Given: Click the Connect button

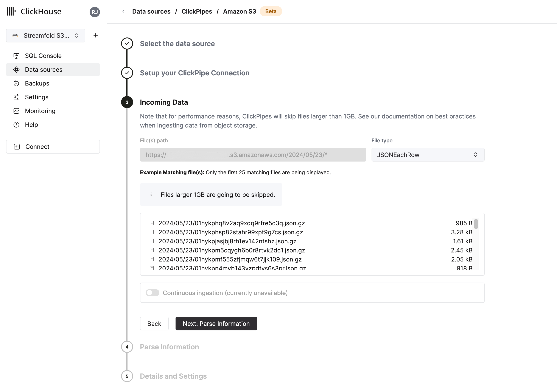Looking at the screenshot, I should click(53, 147).
